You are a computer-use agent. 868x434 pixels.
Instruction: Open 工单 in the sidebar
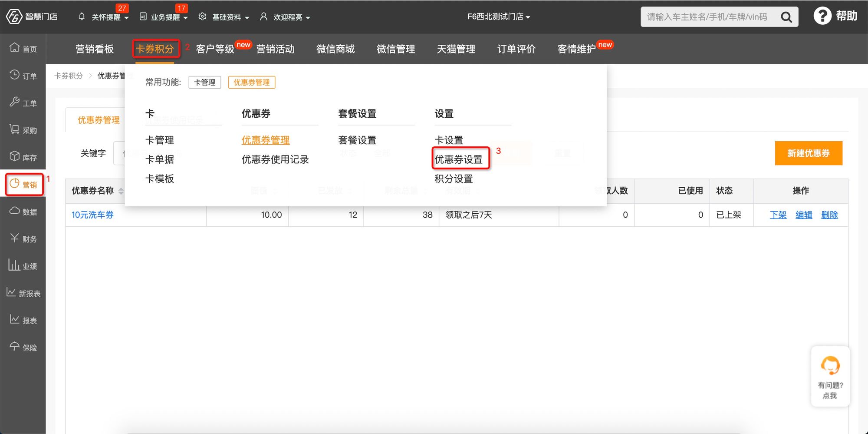click(x=23, y=103)
